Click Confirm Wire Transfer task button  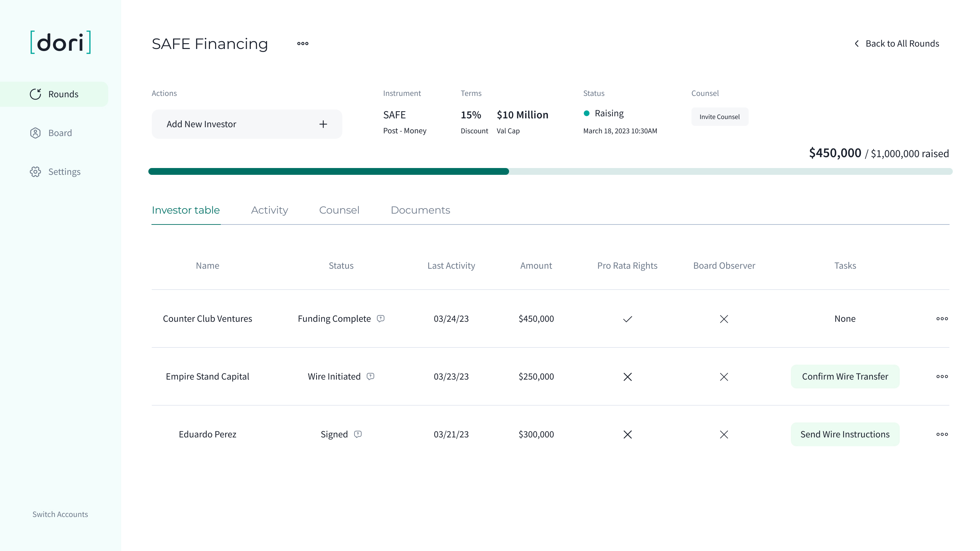pyautogui.click(x=845, y=377)
